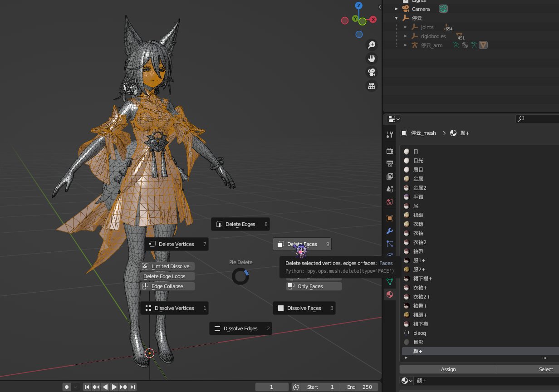
Task: Open the Material Properties sphere icon
Action: (389, 294)
